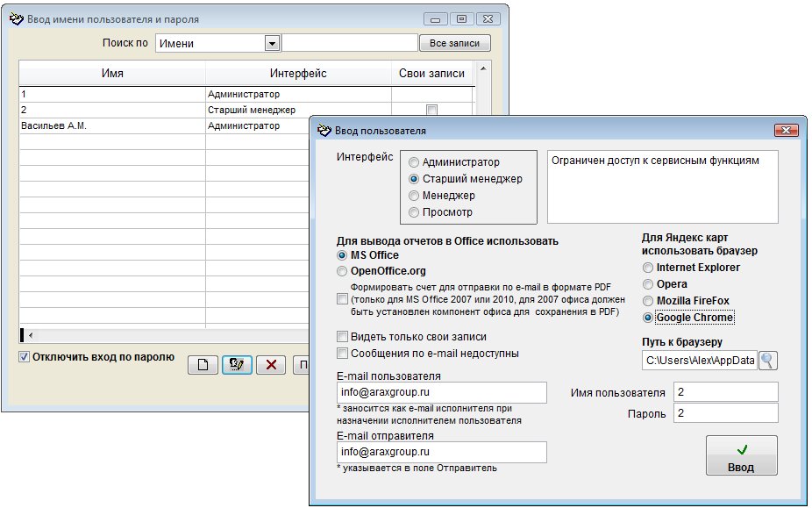Screen dimensions: 812x508
Task: Close the Ввод пользователя dialog
Action: click(786, 130)
